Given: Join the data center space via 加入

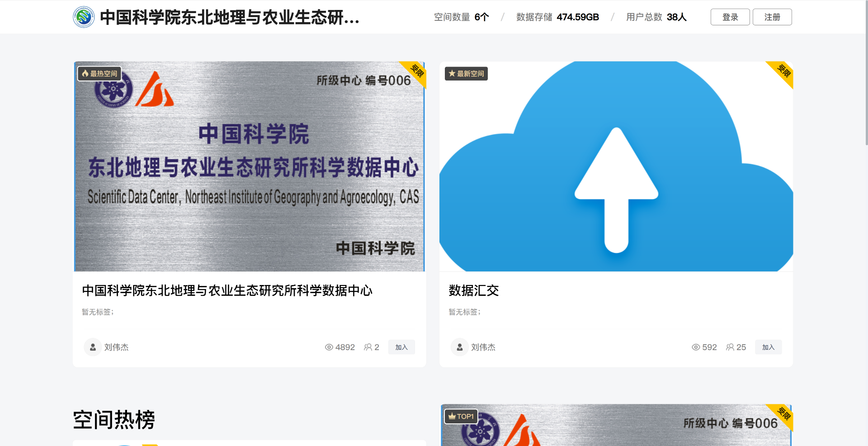Looking at the screenshot, I should pos(401,347).
